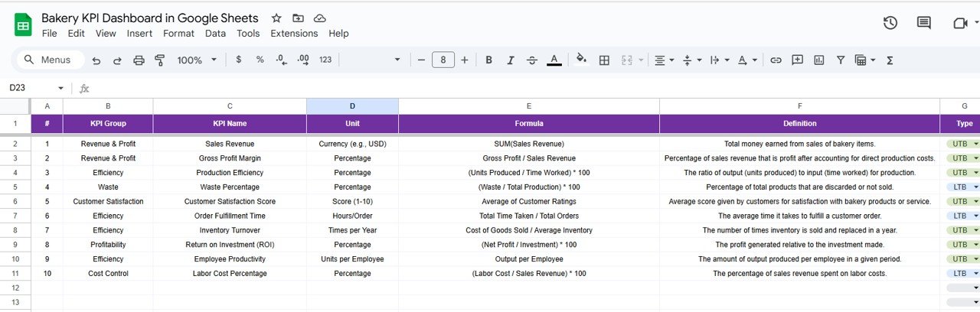Expand Type dropdown for Sales Revenue row
This screenshot has height=312, width=980.
click(x=975, y=144)
